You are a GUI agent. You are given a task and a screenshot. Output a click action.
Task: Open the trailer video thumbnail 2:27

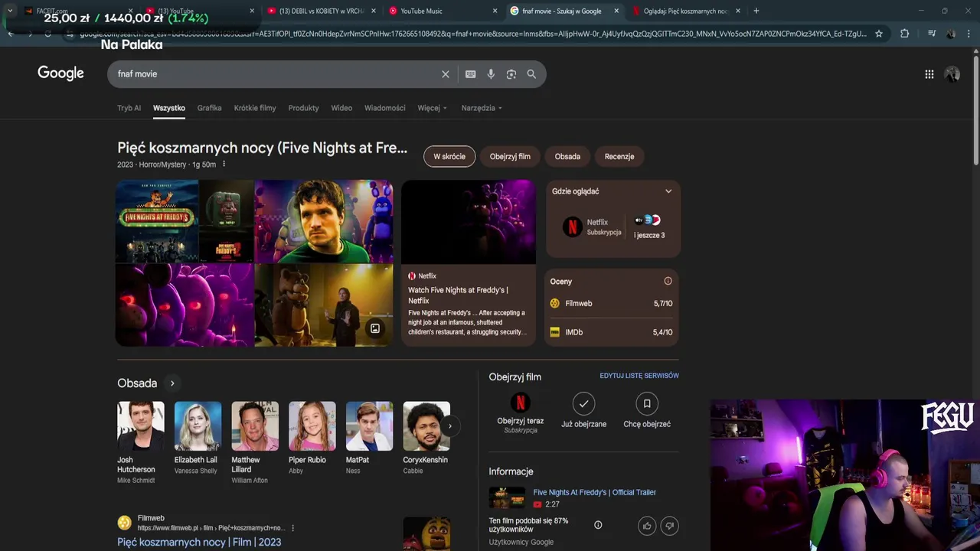(x=507, y=497)
